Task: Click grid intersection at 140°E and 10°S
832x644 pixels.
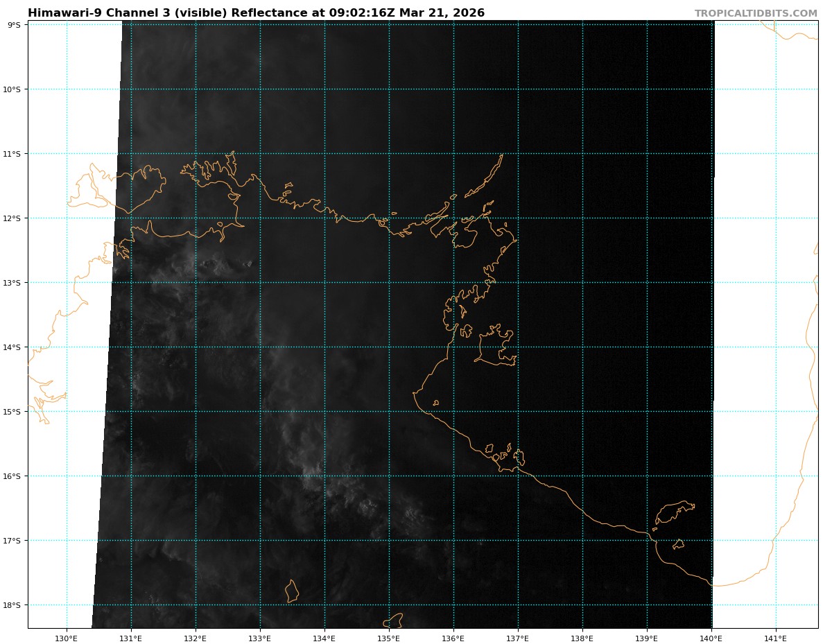Action: pyautogui.click(x=711, y=89)
